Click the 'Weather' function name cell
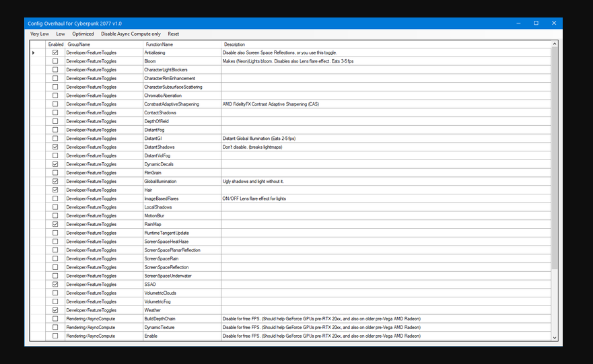 182,310
